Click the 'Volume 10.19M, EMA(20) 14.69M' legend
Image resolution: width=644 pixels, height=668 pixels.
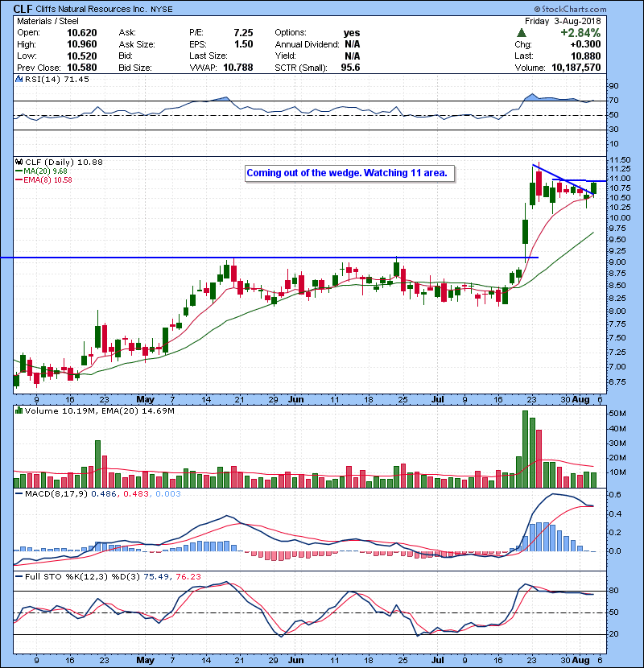[99, 410]
